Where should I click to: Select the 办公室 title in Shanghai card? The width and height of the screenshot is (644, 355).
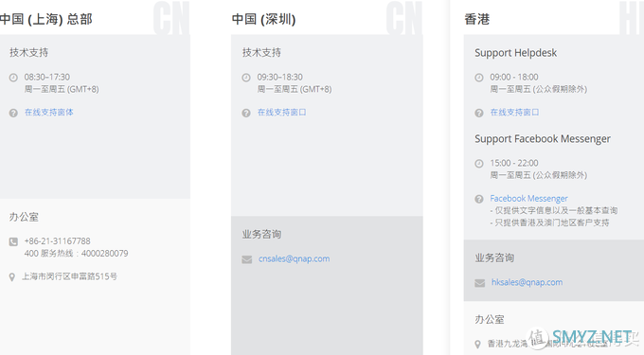tap(24, 217)
